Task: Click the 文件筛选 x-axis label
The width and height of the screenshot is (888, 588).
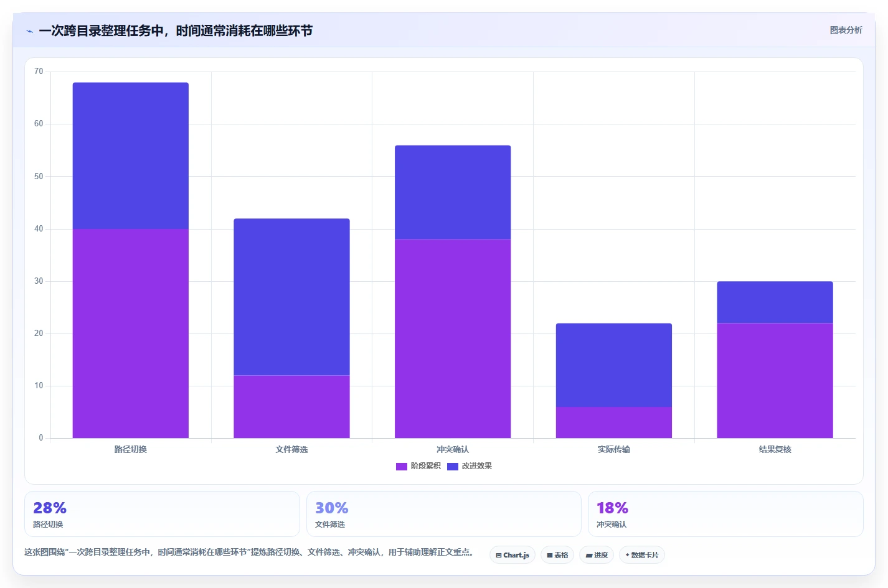Action: tap(291, 449)
